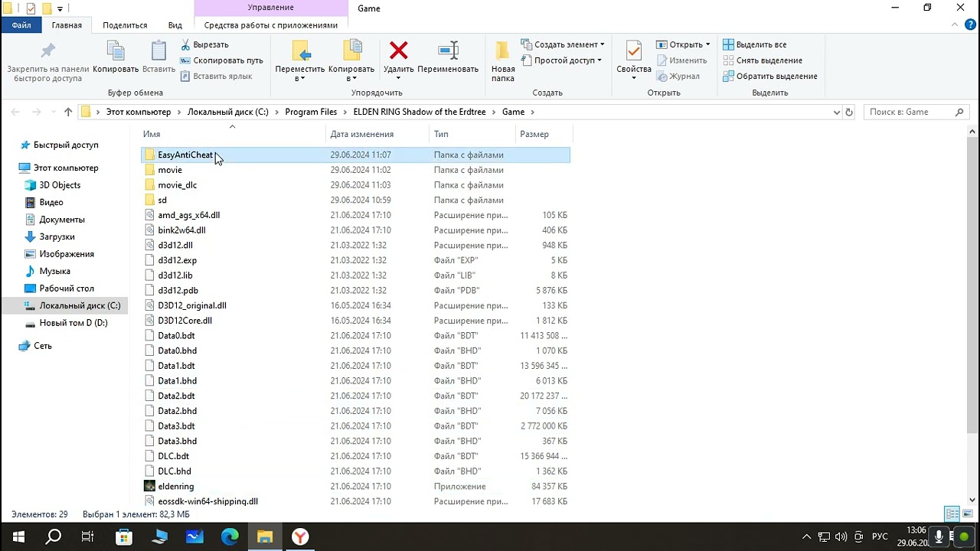Refresh the folder view in address bar
Image resolution: width=980 pixels, height=551 pixels.
(848, 112)
